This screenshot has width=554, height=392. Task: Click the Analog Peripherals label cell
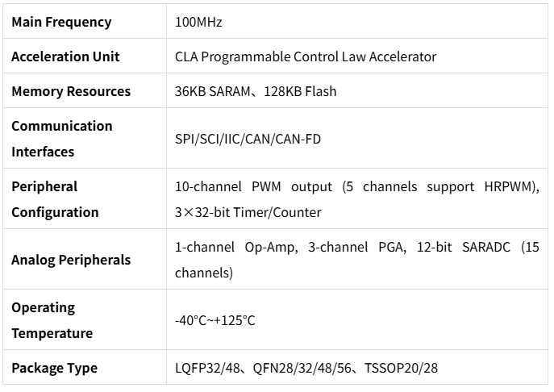click(71, 261)
